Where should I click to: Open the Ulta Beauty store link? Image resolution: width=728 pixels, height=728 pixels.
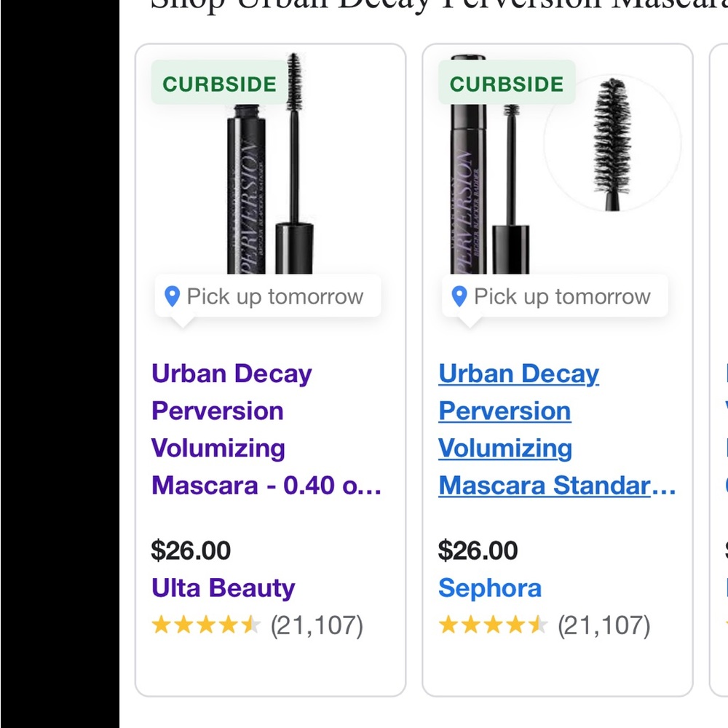click(221, 587)
